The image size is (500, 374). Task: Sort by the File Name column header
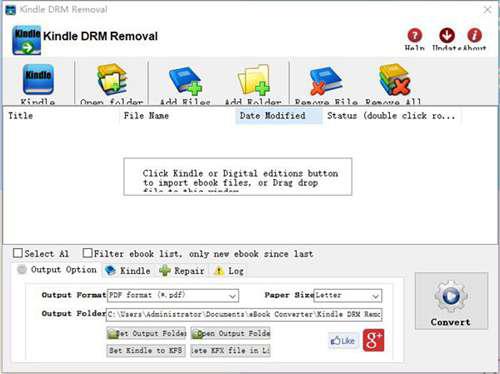(x=177, y=116)
